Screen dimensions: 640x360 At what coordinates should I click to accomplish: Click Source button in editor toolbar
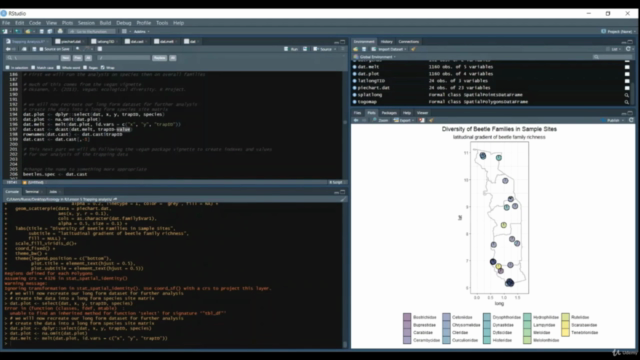point(322,49)
